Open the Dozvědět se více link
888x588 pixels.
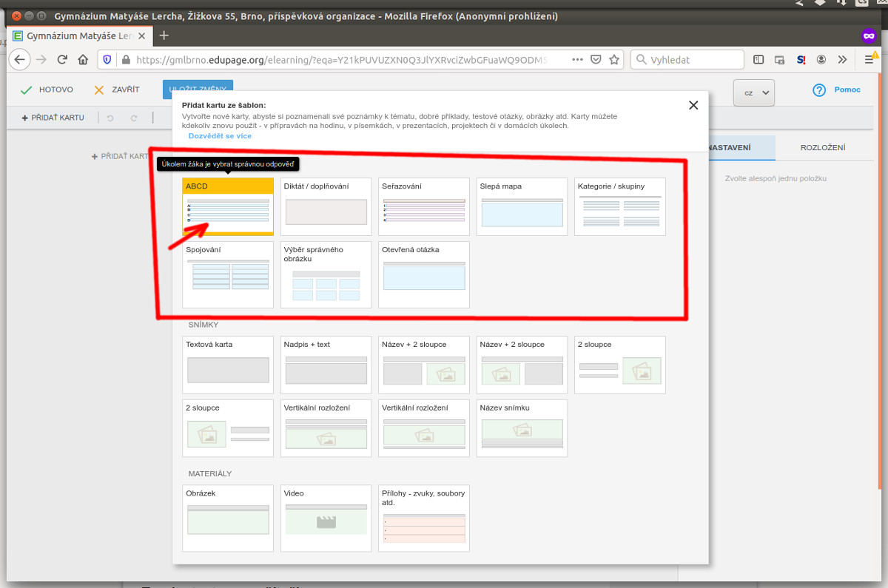click(x=220, y=136)
